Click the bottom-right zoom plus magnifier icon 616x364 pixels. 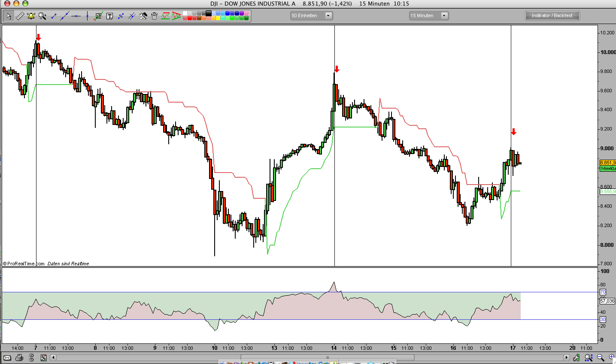coord(611,357)
